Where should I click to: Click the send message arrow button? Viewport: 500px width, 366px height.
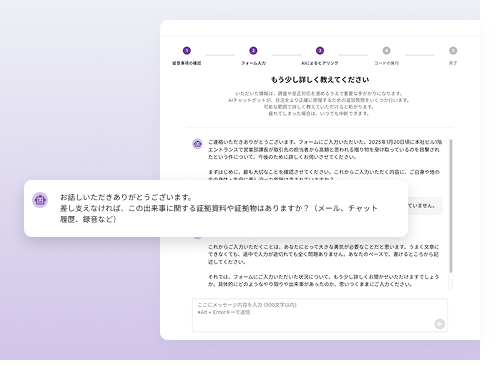point(440,324)
